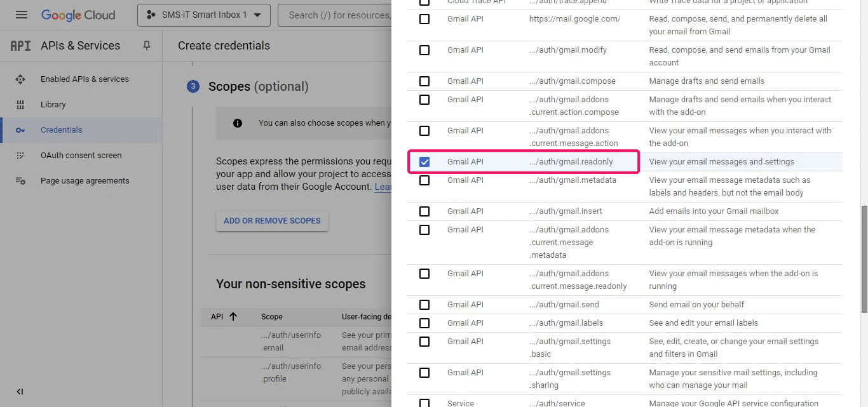Click the Google Cloud logo
Screen dimensions: 868x407
click(78, 15)
